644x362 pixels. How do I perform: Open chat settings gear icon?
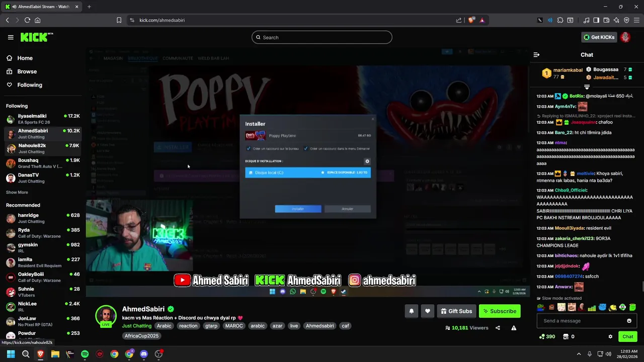(x=610, y=337)
